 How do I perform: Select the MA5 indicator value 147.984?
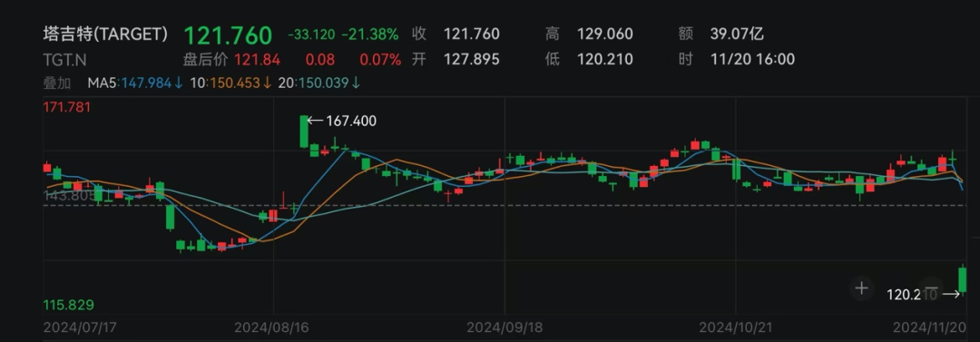pos(146,83)
